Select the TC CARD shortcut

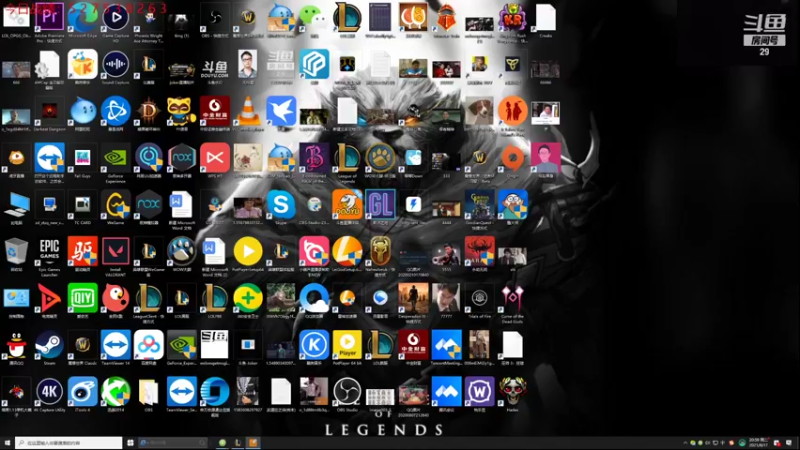(83, 205)
